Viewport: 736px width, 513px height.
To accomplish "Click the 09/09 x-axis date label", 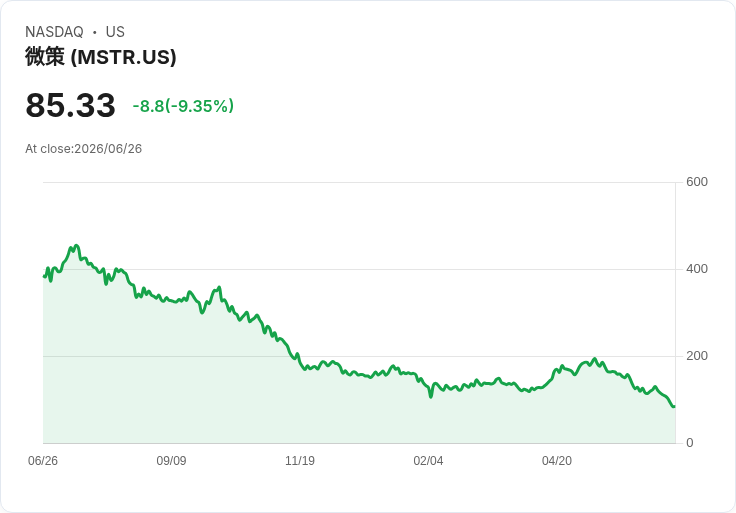I will pos(171,460).
